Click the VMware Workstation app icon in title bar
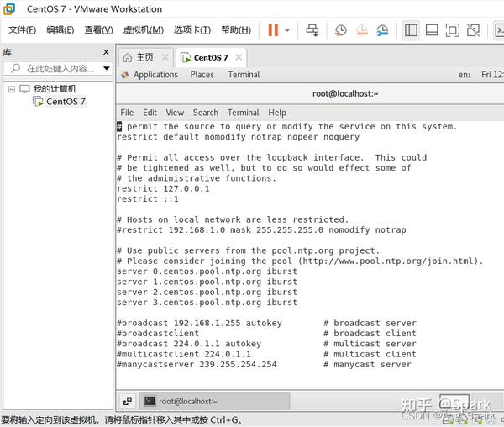The image size is (504, 427). (x=9, y=9)
